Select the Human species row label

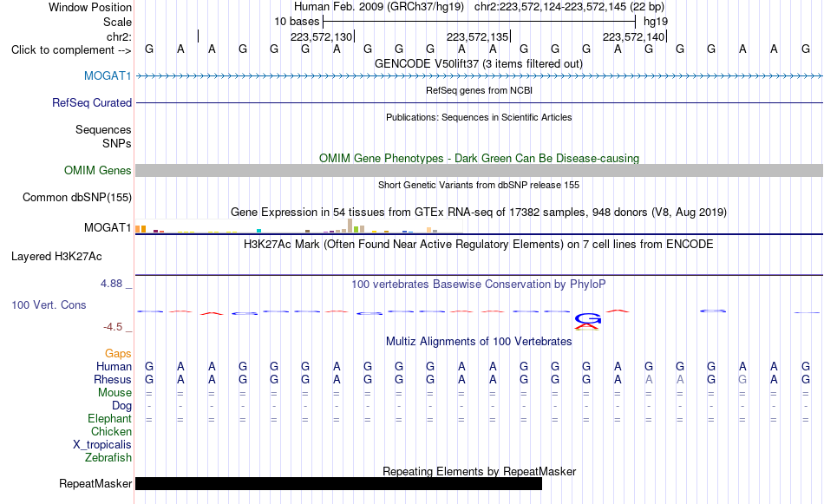(114, 366)
